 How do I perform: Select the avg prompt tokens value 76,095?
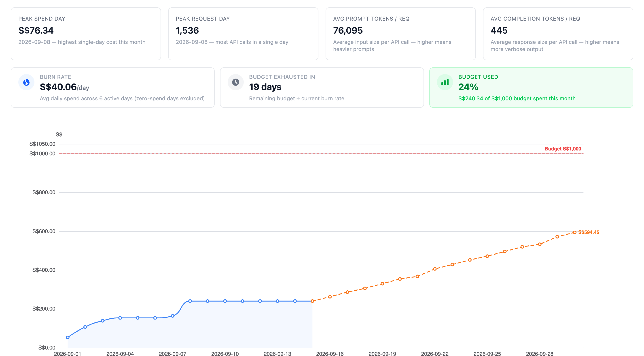(348, 30)
